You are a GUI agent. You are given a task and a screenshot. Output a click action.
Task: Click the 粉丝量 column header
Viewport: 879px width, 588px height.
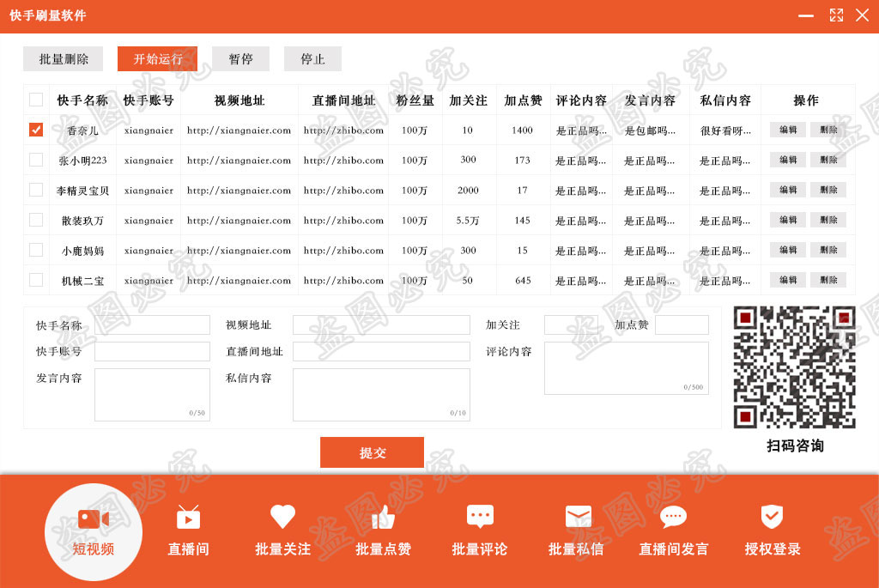click(415, 100)
